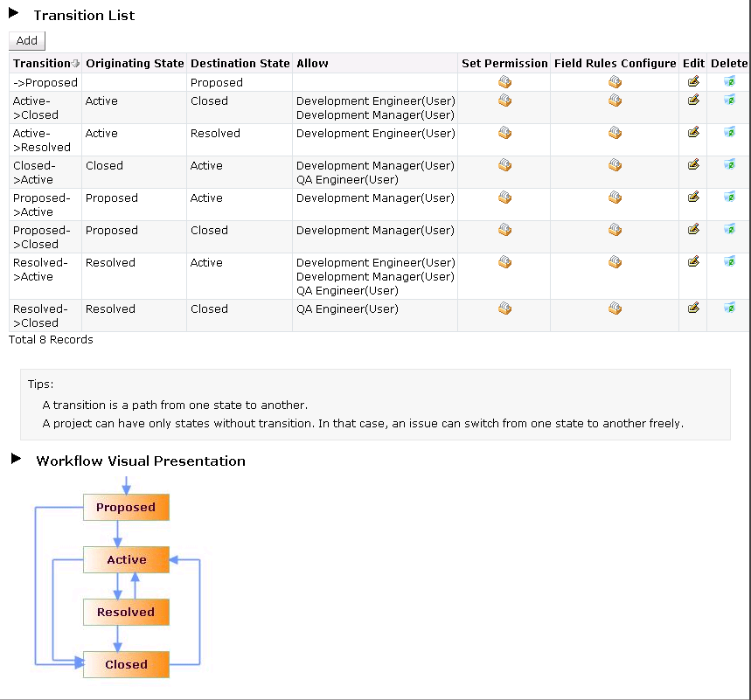The image size is (751, 700).
Task: Delete the Resolved->Closed transition
Action: pos(728,309)
